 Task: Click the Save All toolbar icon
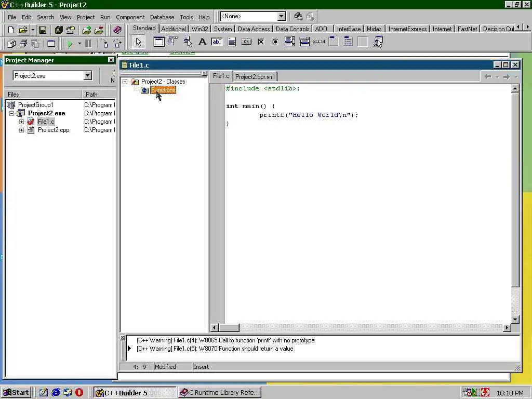click(x=59, y=30)
